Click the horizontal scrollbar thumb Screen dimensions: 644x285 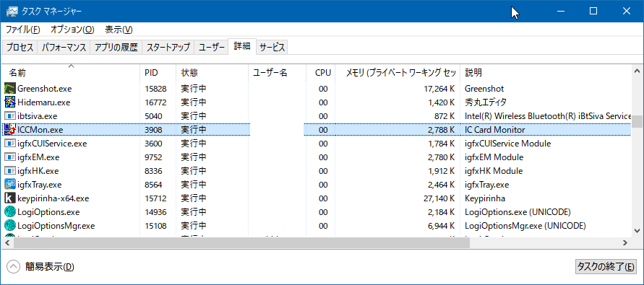pyautogui.click(x=241, y=242)
